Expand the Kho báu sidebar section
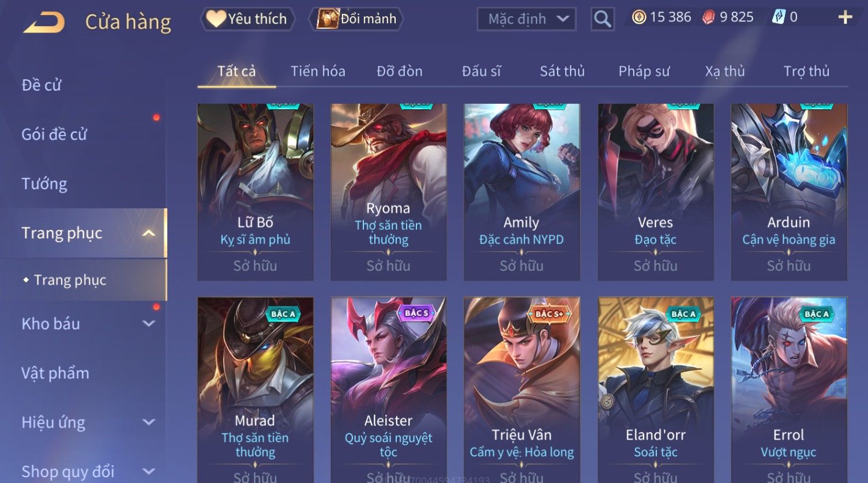The width and height of the screenshot is (868, 483). tap(148, 324)
